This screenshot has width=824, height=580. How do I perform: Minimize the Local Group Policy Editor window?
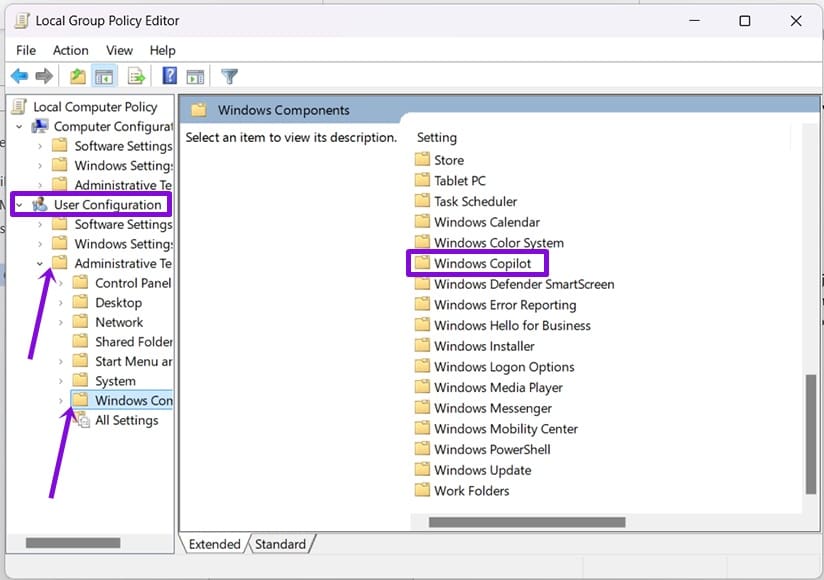(694, 21)
